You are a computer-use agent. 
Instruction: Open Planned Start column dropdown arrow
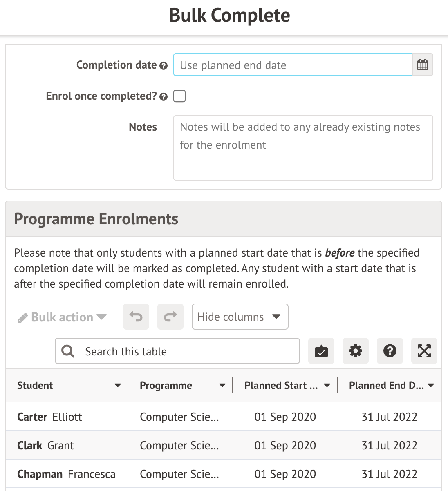point(327,385)
